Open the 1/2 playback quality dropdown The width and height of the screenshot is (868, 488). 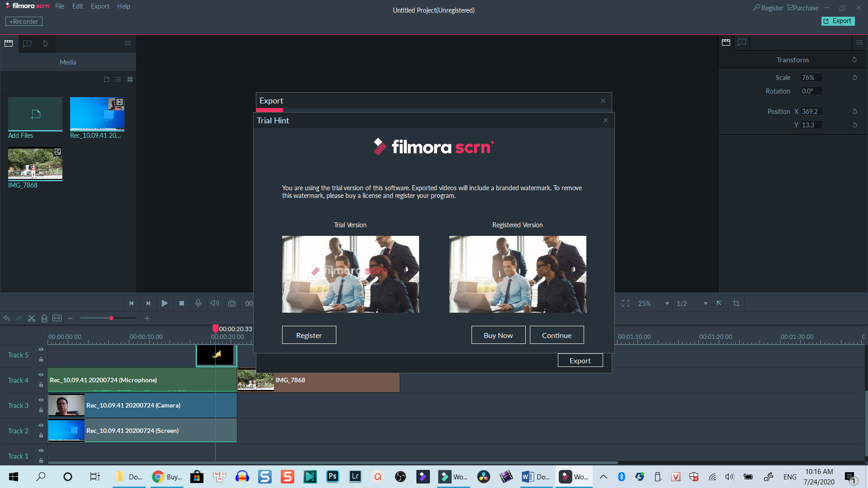click(706, 303)
